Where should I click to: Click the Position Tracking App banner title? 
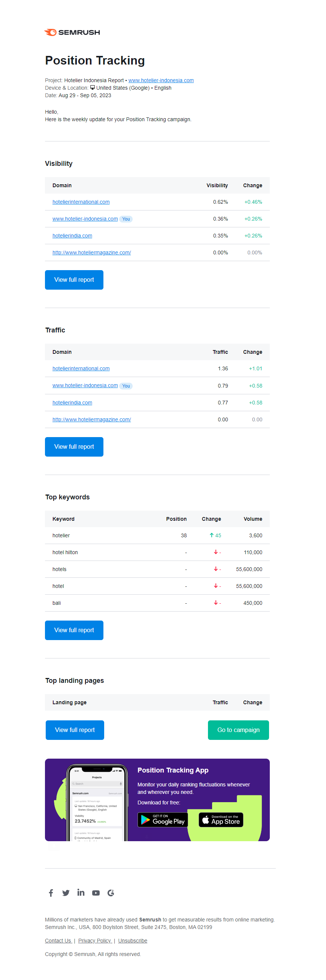tap(173, 770)
